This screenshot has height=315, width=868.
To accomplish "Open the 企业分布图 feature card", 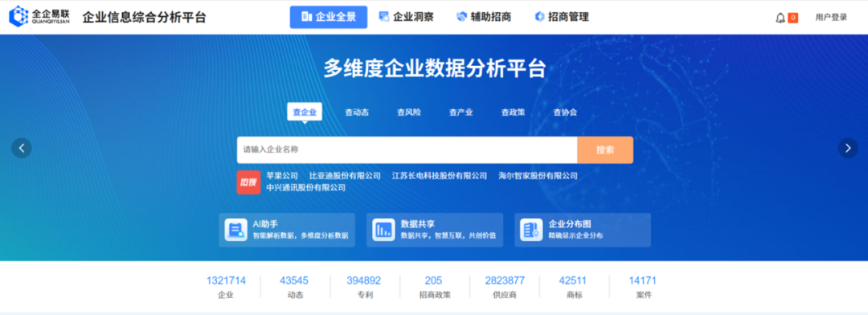I will click(583, 230).
